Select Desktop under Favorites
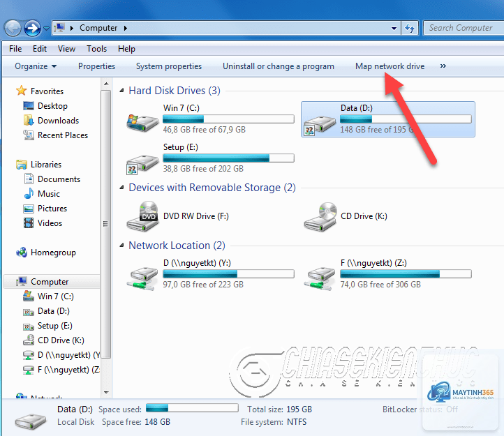Viewport: 504px width, 436px height. (x=52, y=106)
